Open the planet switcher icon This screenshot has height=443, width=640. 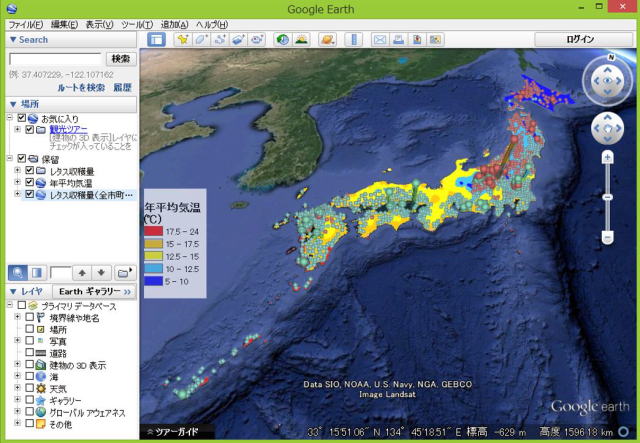click(327, 40)
